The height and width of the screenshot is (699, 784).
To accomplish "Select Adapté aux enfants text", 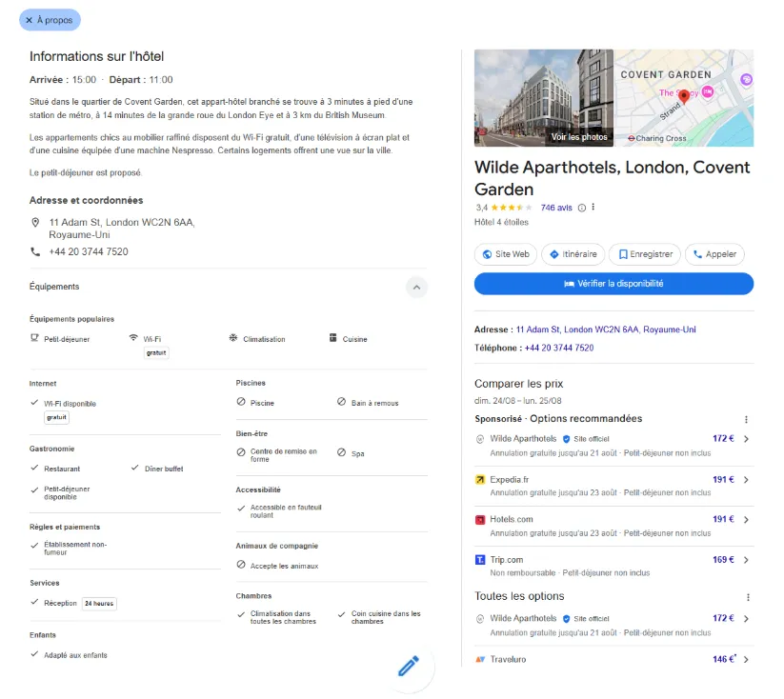I will (x=75, y=655).
